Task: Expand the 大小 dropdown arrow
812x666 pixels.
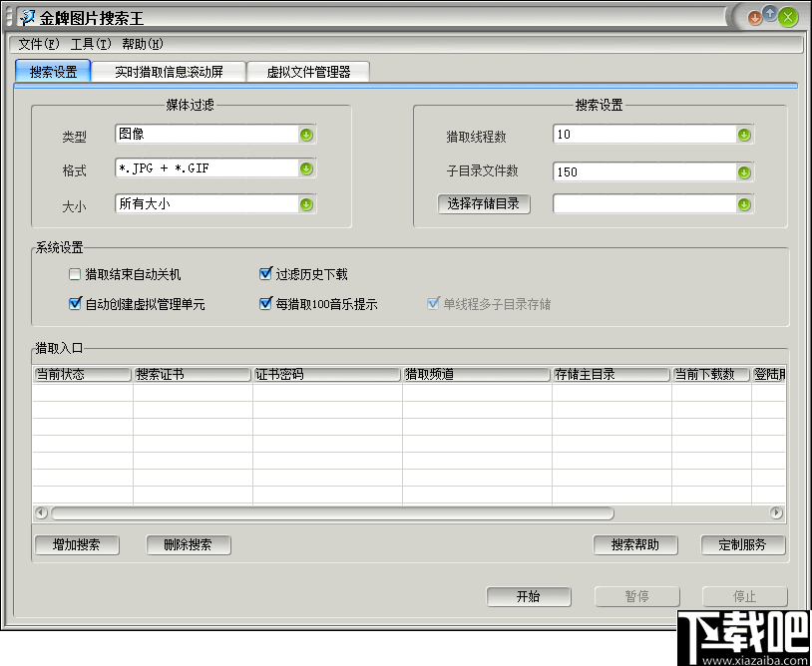Action: 306,204
